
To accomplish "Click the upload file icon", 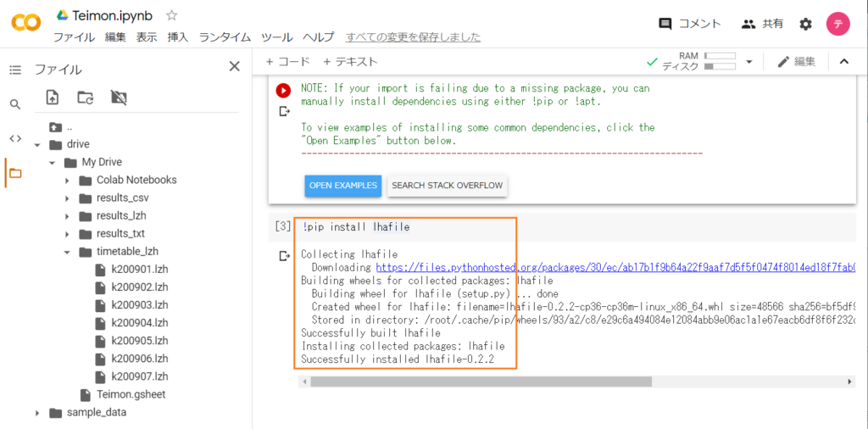I will 52,97.
